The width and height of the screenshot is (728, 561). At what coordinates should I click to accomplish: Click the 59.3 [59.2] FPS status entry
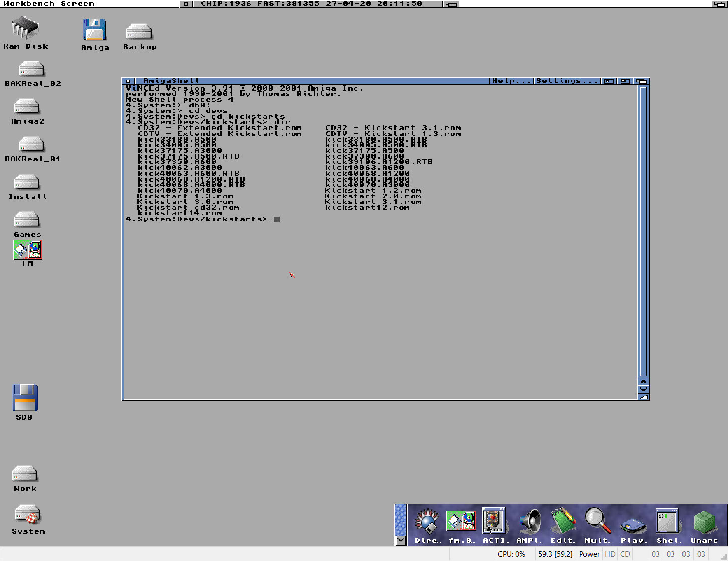pyautogui.click(x=555, y=554)
